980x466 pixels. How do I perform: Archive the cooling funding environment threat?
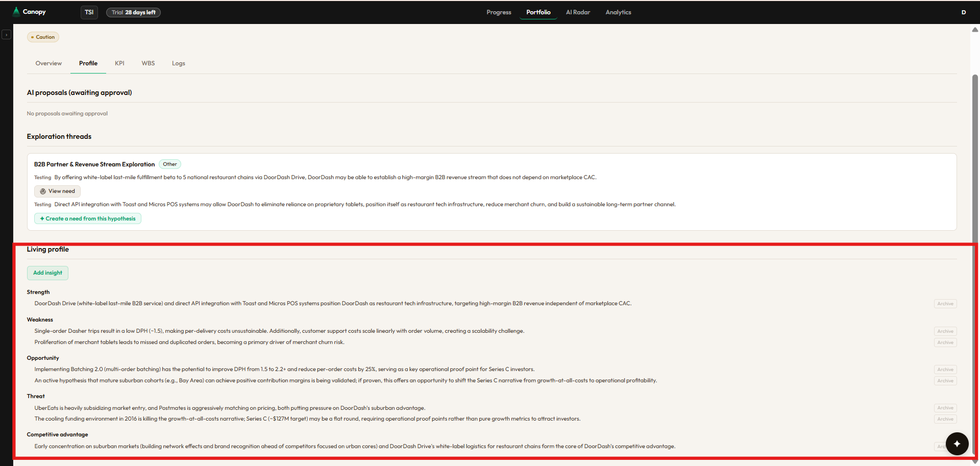(945, 419)
